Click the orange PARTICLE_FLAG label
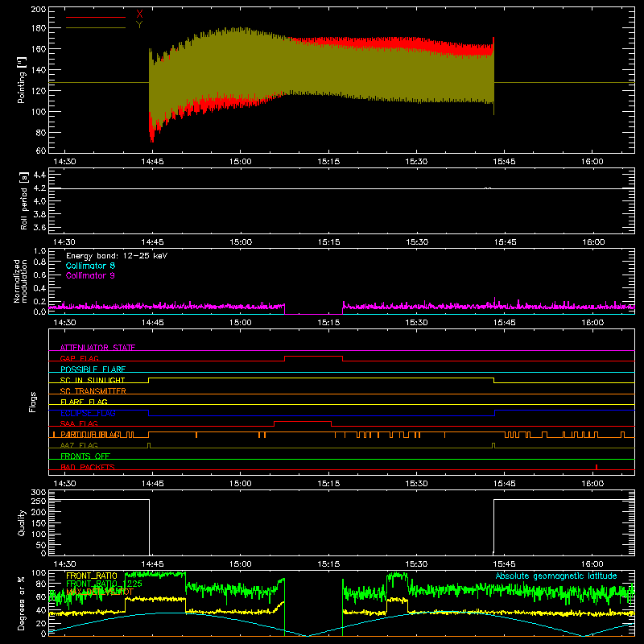 [x=90, y=434]
